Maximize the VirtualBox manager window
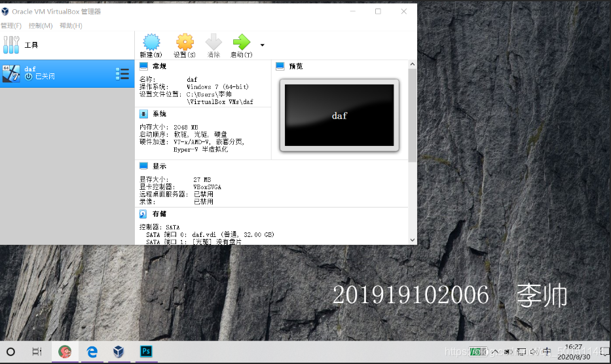This screenshot has width=611, height=364. 378,11
